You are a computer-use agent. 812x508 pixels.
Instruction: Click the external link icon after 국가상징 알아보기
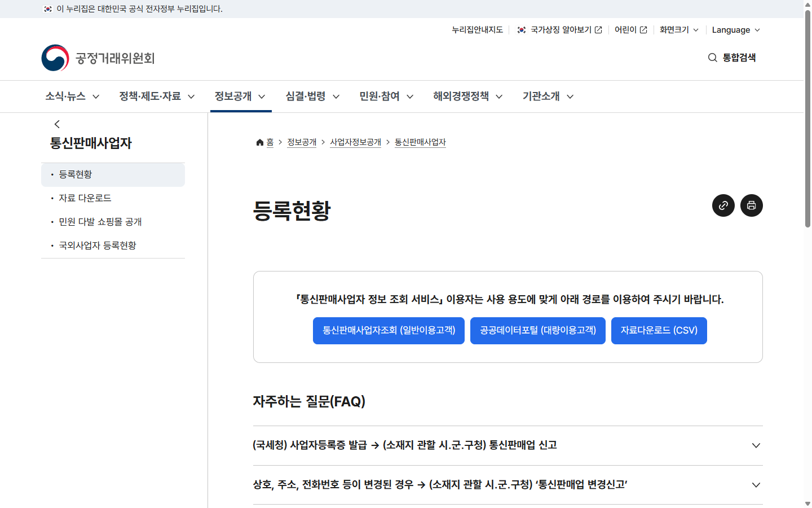click(598, 30)
